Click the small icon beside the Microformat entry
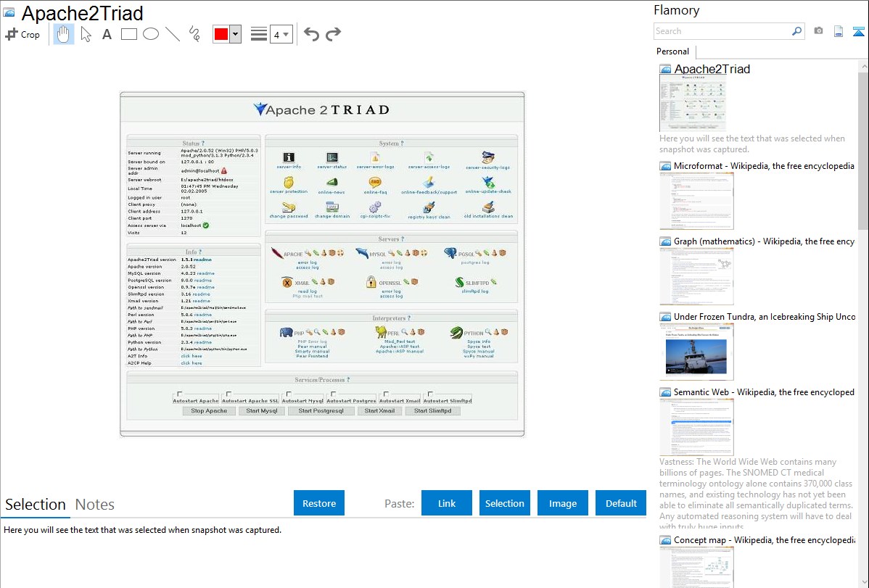The height and width of the screenshot is (588, 869). click(x=665, y=166)
